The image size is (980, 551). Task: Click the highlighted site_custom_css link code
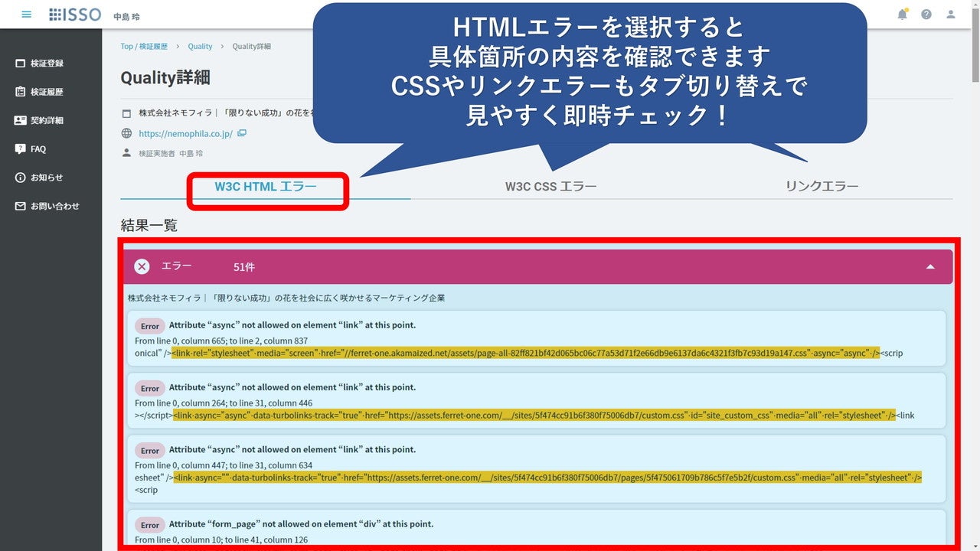pyautogui.click(x=534, y=416)
